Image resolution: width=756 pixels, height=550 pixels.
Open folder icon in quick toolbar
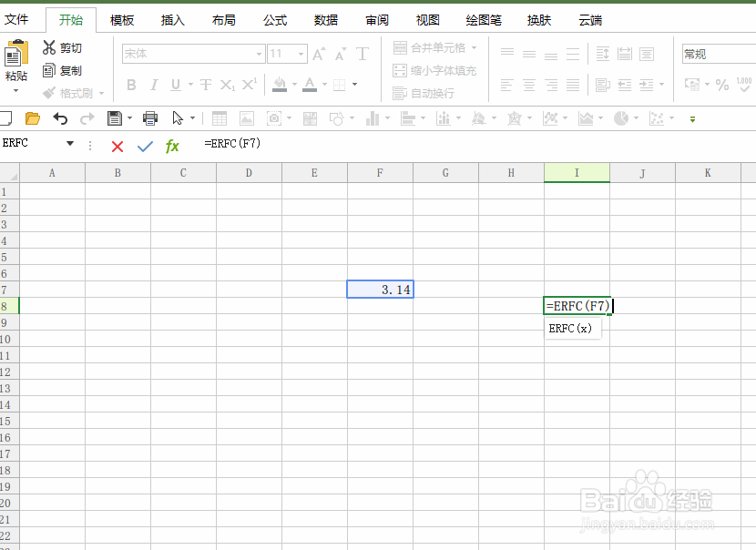click(x=32, y=118)
